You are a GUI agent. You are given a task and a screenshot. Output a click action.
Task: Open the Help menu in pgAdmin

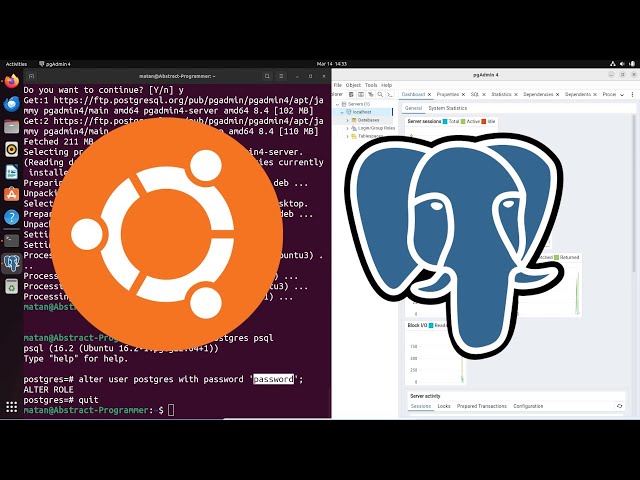387,85
